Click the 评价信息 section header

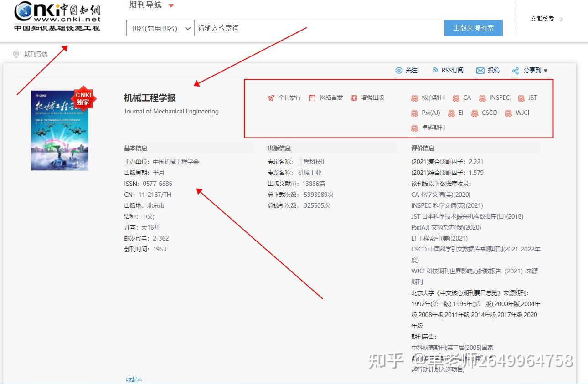pyautogui.click(x=423, y=148)
